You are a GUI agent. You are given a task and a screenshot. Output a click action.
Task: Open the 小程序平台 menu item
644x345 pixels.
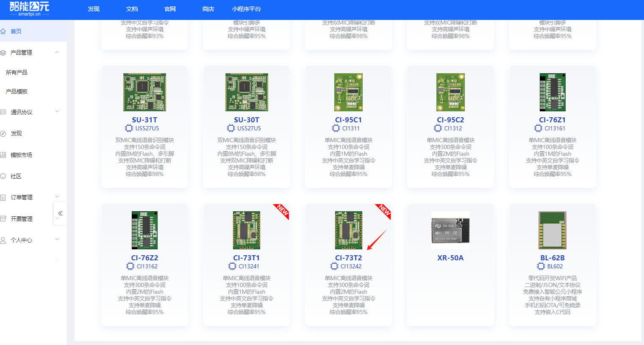pyautogui.click(x=247, y=8)
